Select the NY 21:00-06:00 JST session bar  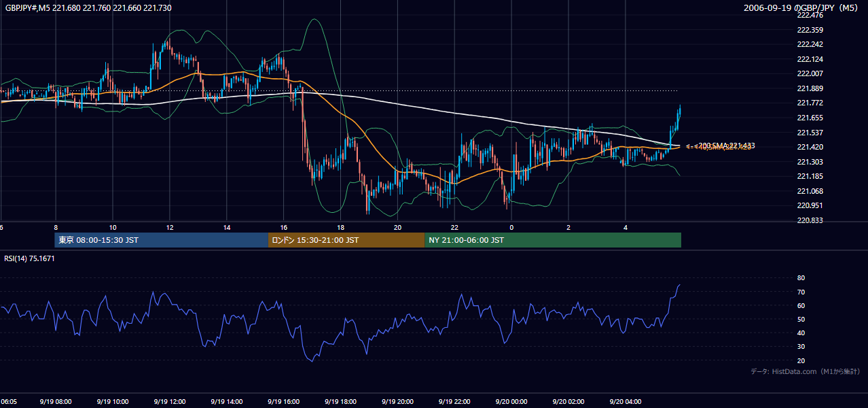tap(553, 240)
